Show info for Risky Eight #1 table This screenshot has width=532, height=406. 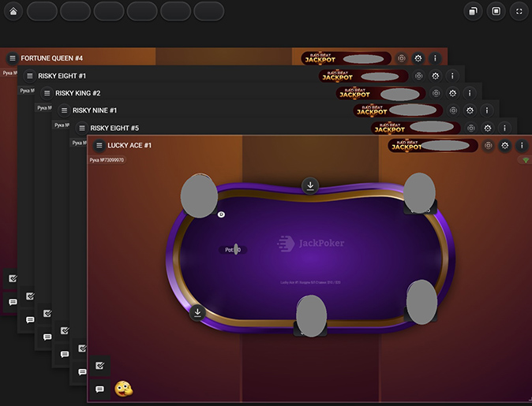tap(452, 76)
